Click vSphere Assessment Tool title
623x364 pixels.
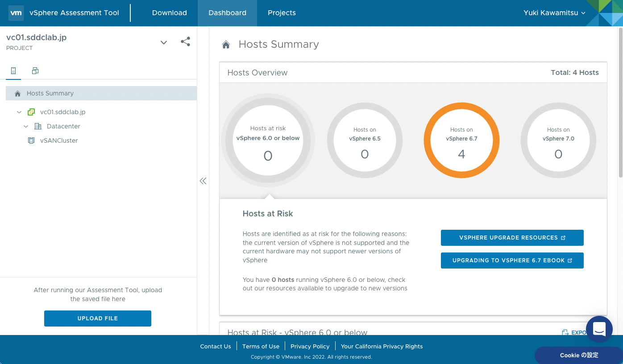[x=74, y=13]
